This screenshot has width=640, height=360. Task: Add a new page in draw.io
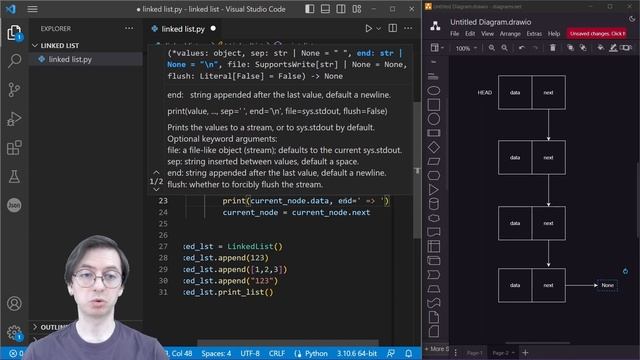[x=525, y=353]
